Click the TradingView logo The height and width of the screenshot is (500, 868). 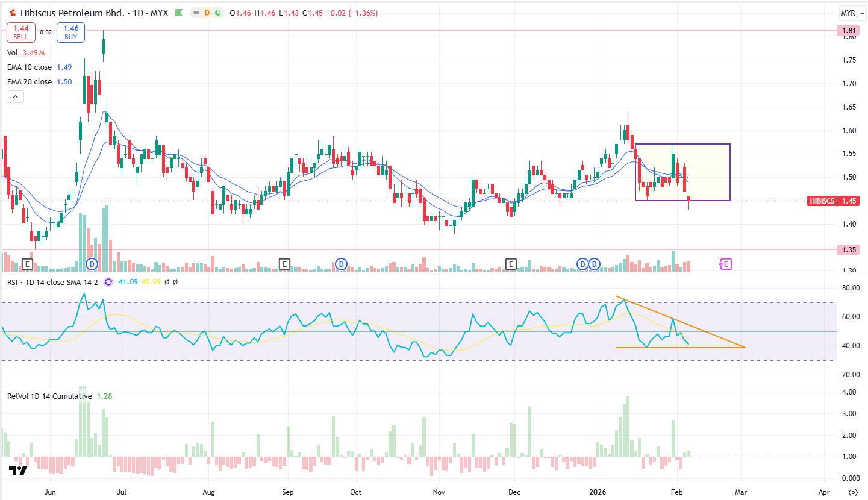pos(18,470)
